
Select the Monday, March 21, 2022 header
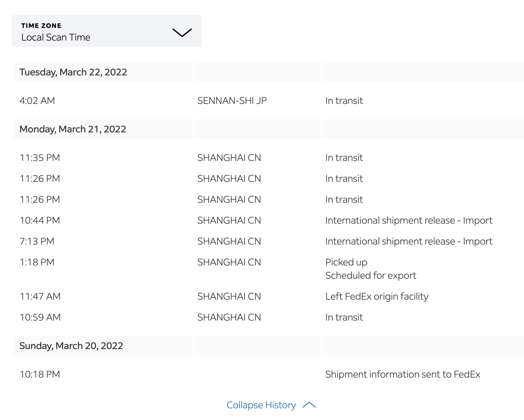pyautogui.click(x=73, y=129)
